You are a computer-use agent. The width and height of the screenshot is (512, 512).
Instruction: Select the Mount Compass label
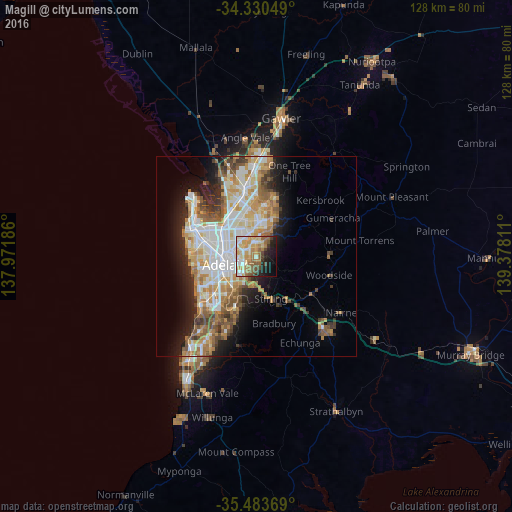(x=236, y=452)
